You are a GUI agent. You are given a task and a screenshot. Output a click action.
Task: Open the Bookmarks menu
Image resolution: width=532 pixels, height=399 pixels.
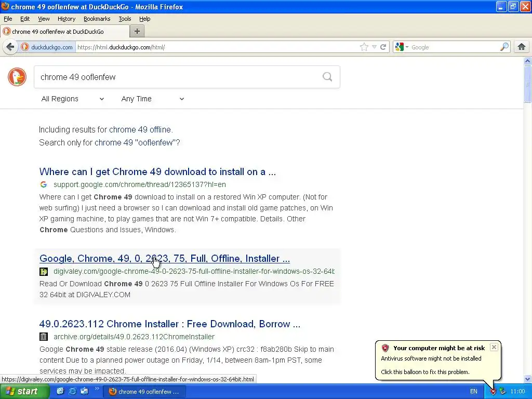[x=97, y=19]
